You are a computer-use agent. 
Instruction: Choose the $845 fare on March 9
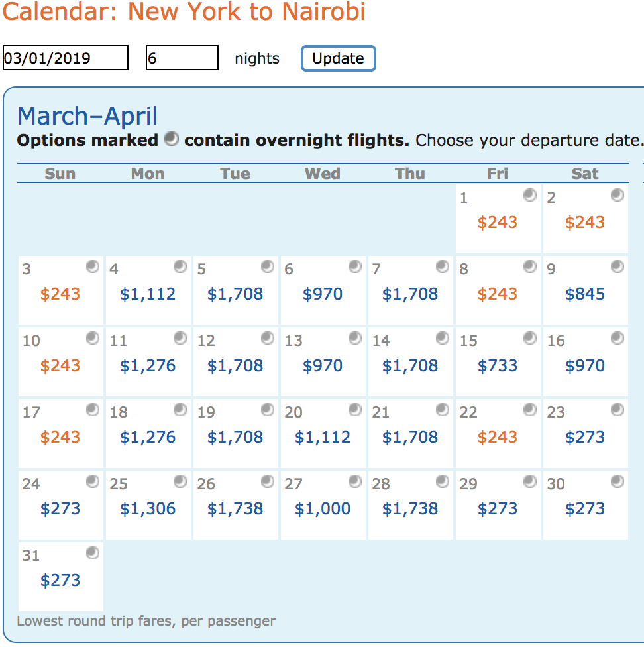(585, 294)
